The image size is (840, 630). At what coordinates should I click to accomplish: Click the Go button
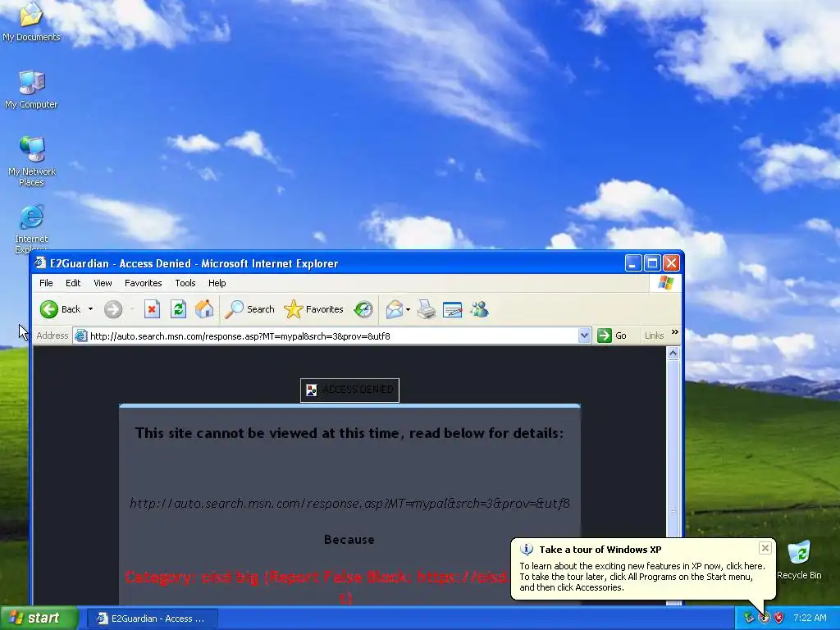pos(612,336)
